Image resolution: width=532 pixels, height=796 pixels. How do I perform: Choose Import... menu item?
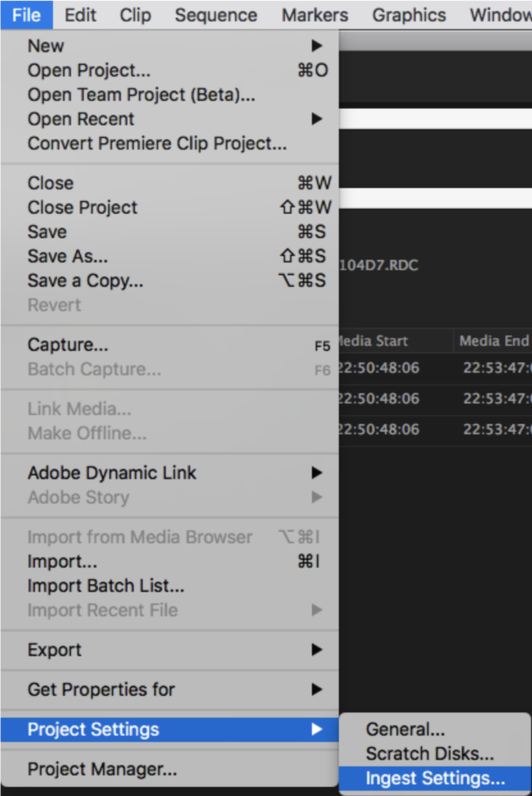click(x=170, y=561)
